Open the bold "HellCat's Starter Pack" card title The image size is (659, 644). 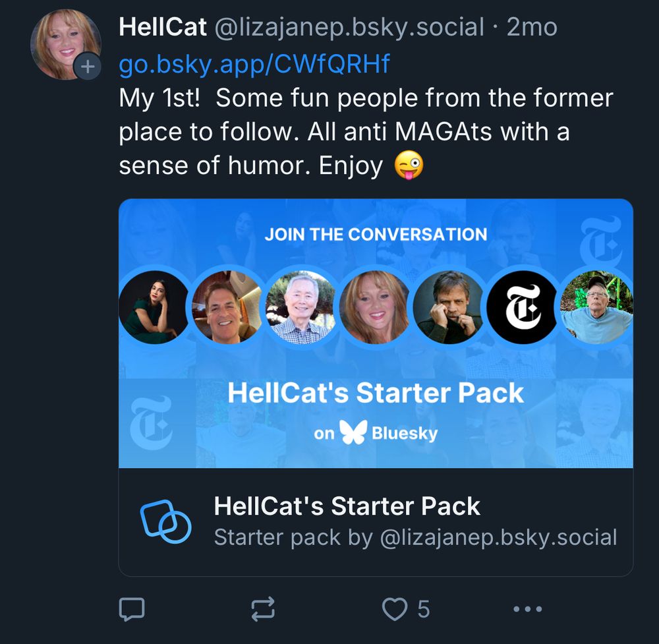click(347, 506)
